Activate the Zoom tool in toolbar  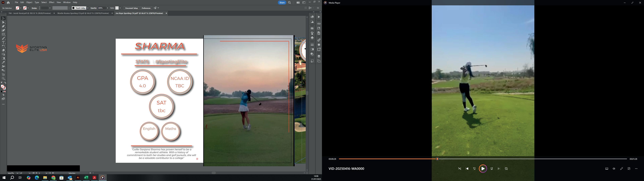tap(4, 78)
